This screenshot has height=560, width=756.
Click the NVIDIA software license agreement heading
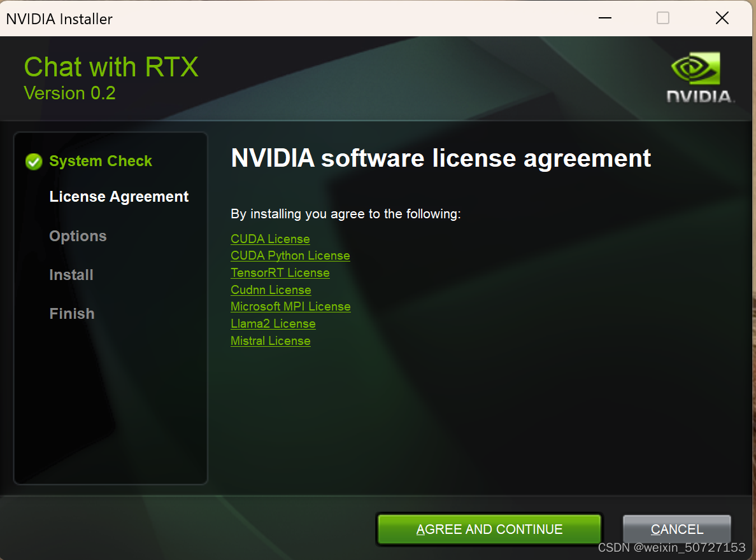click(441, 158)
